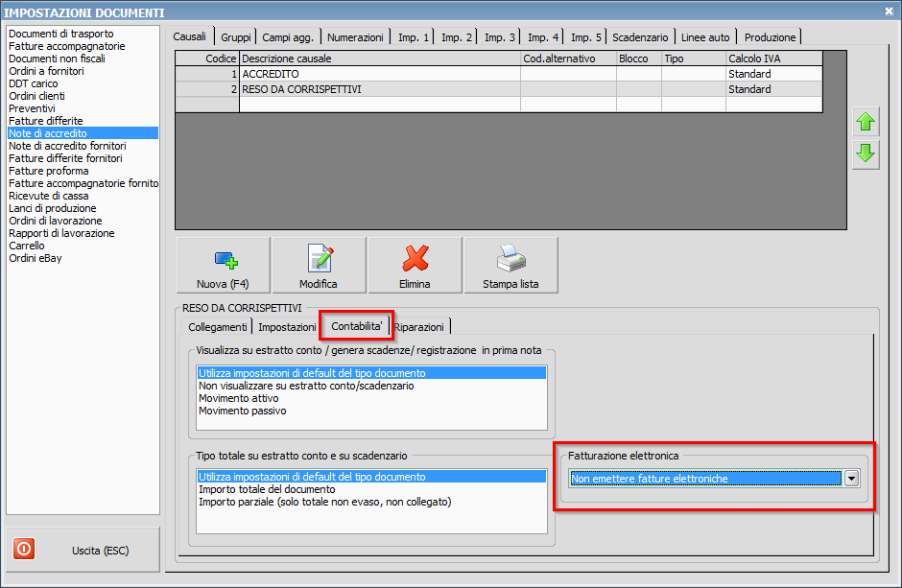This screenshot has width=902, height=588.
Task: Click Stampa lista printer button
Action: 510,265
